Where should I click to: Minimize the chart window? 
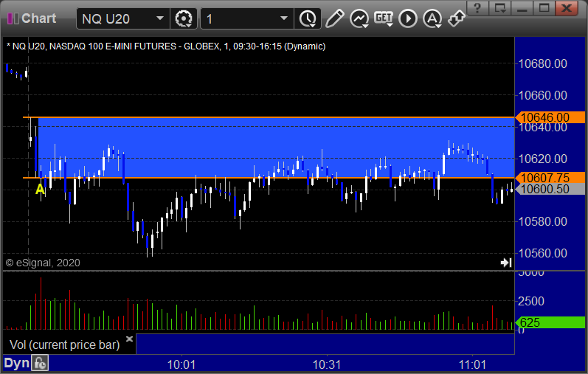(522, 8)
